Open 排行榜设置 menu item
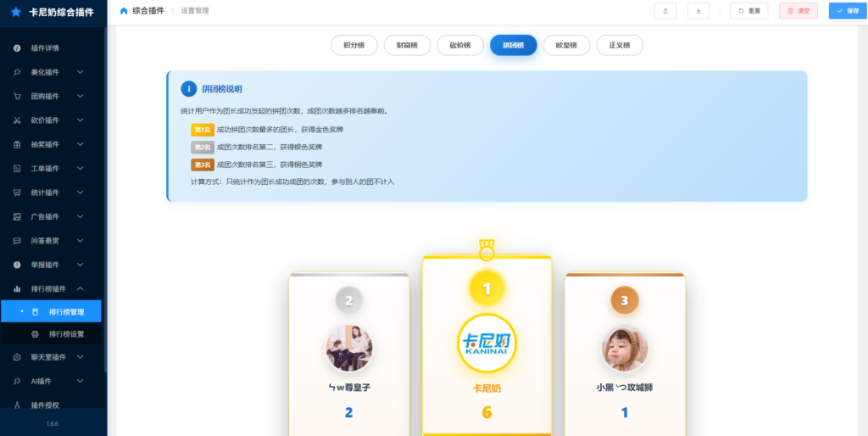This screenshot has height=436, width=868. pyautogui.click(x=51, y=334)
